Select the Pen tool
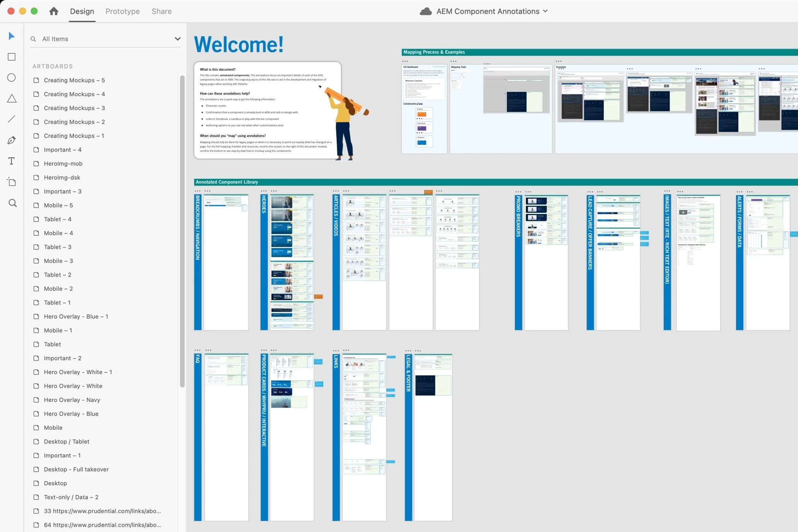798x532 pixels. [x=12, y=140]
